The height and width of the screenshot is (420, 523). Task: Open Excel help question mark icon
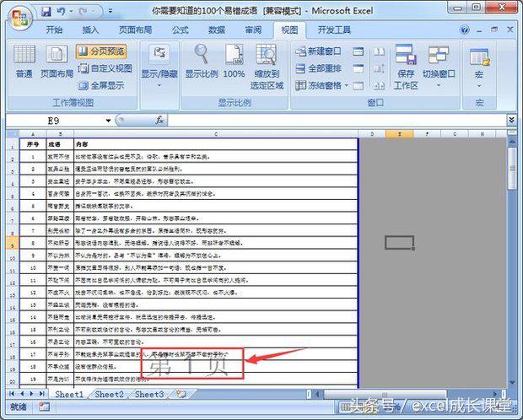pos(464,30)
